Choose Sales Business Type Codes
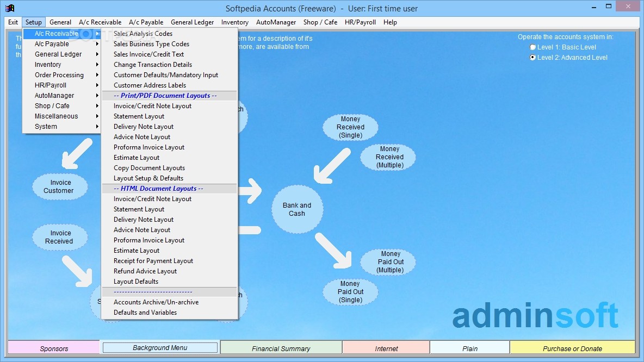The image size is (644, 362). tap(169, 44)
